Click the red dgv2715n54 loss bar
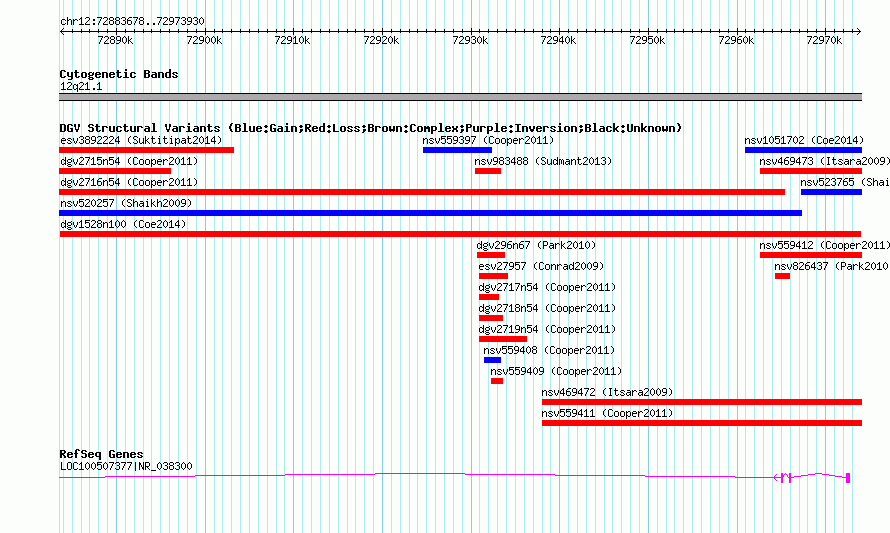 click(115, 171)
